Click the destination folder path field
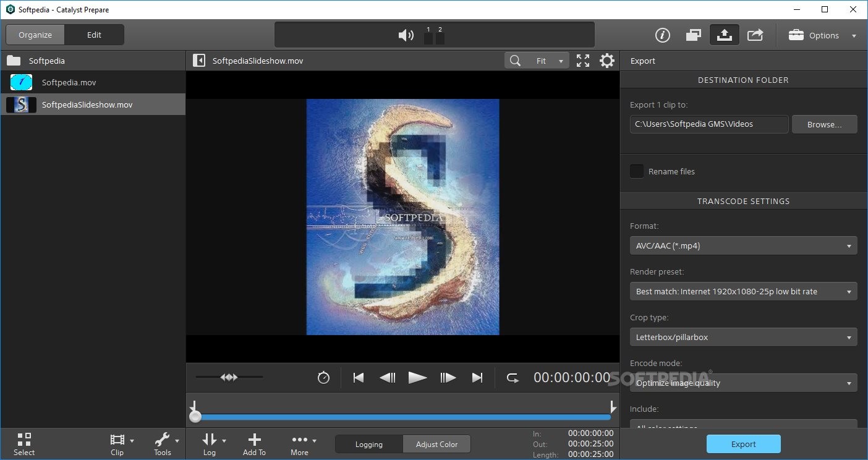The height and width of the screenshot is (460, 868). (709, 124)
